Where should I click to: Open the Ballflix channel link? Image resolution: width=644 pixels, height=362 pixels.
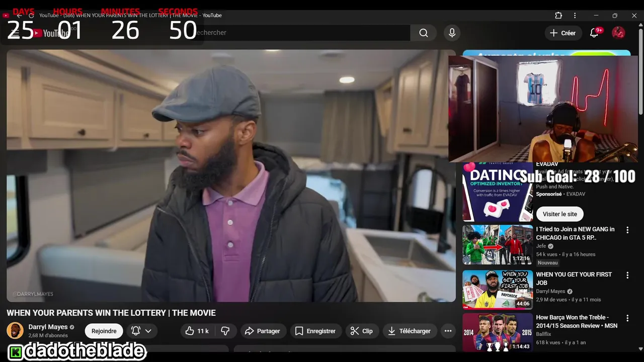pos(543,334)
